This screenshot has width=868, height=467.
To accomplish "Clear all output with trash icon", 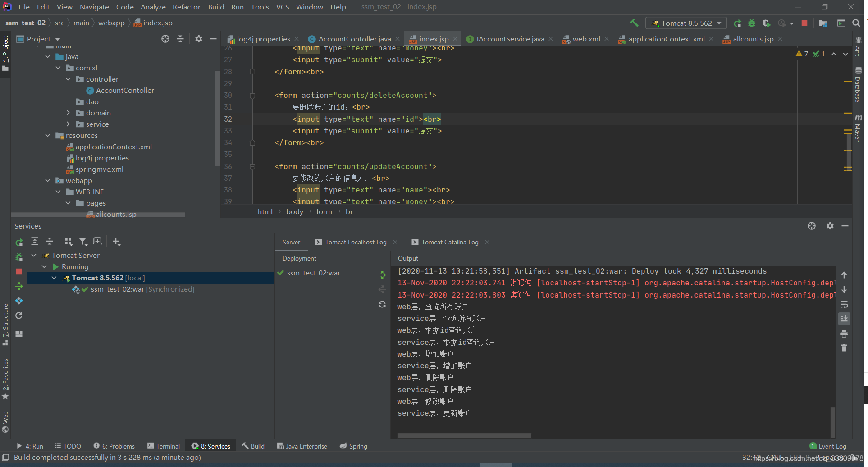I will [x=844, y=348].
